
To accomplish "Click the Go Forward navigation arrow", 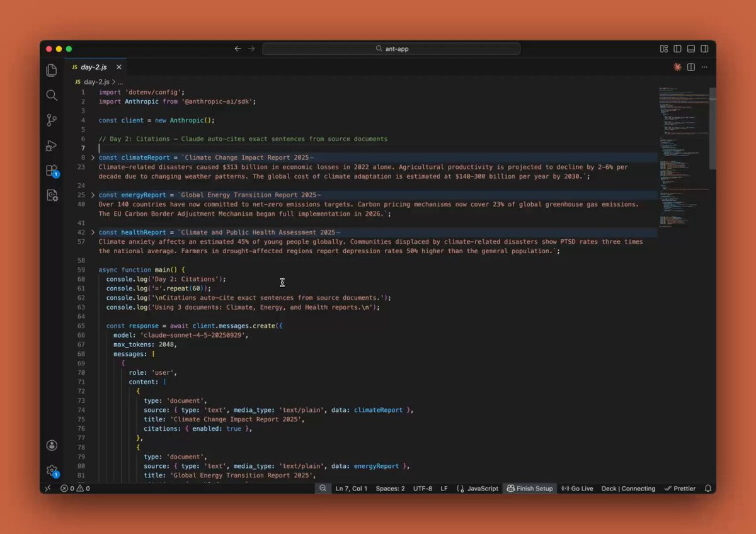I will tap(251, 48).
